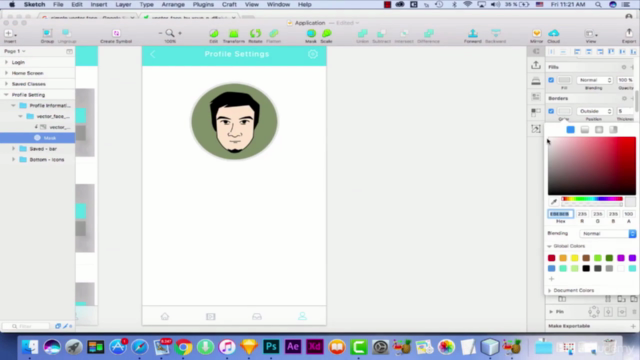Open the border position Outside dropdown
This screenshot has height=360, width=640.
click(x=595, y=111)
